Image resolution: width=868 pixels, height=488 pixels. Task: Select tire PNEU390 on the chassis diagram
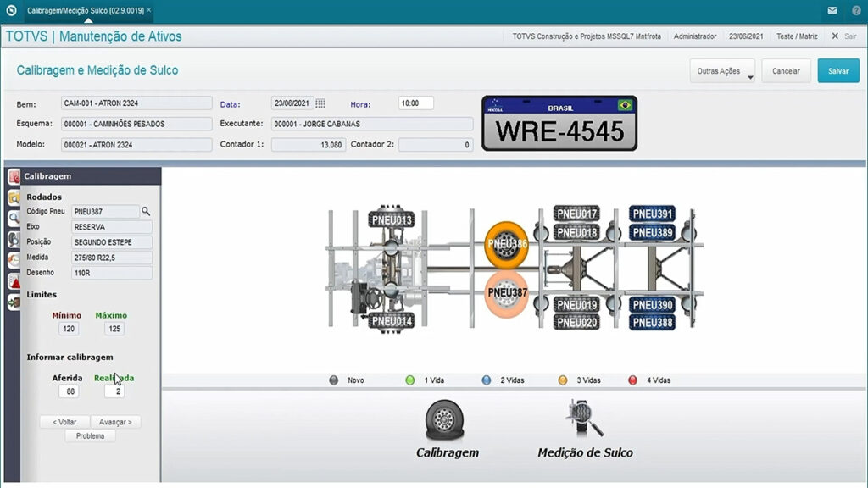point(653,305)
